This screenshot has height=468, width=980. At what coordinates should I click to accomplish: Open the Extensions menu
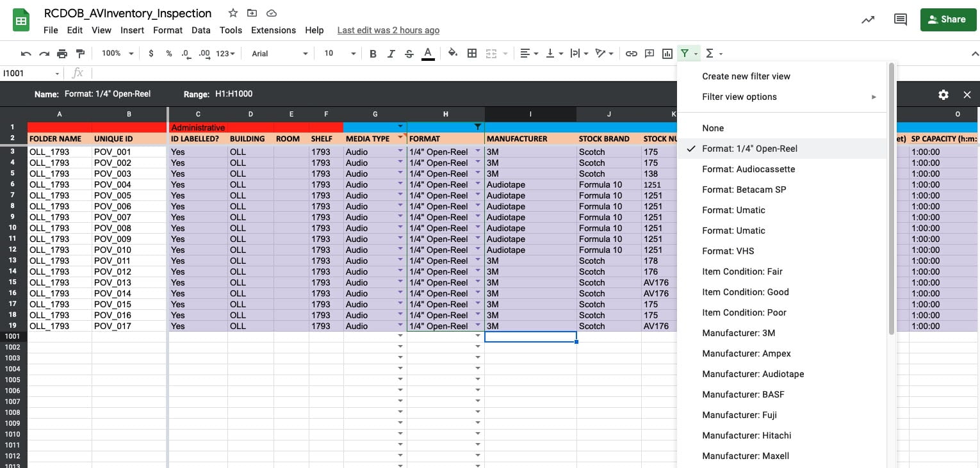coord(274,30)
